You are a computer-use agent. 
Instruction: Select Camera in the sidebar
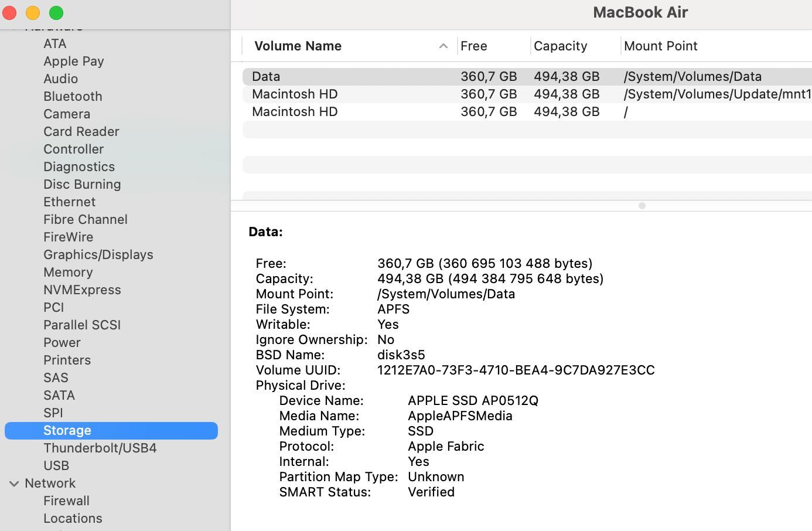[x=67, y=114]
